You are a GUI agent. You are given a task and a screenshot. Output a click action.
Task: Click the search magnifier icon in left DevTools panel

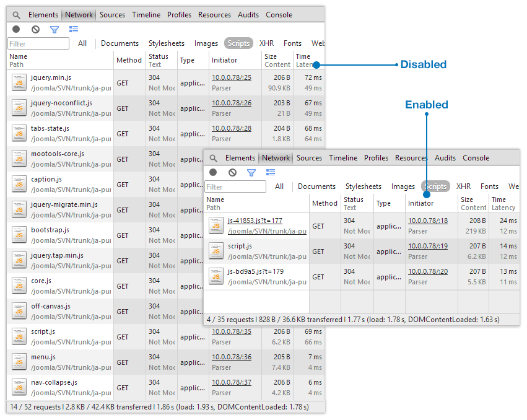pos(16,15)
